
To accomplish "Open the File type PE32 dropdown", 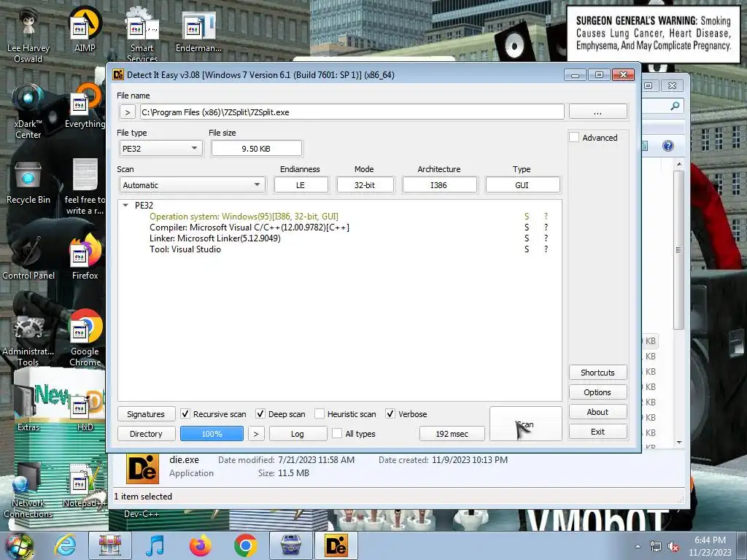I will tap(160, 148).
